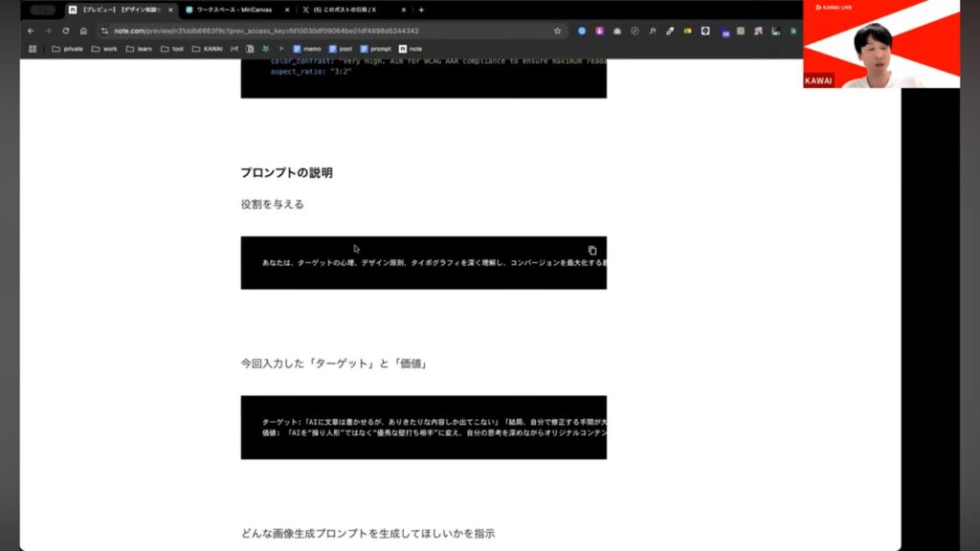Bookmark this page with the star icon
Image resolution: width=980 pixels, height=551 pixels.
click(x=557, y=31)
